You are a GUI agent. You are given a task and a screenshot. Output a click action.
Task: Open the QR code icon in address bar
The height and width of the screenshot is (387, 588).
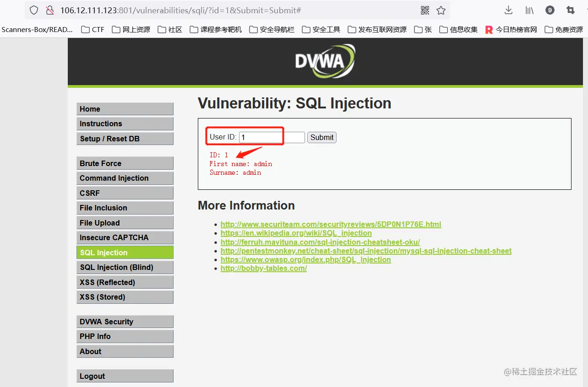[425, 10]
